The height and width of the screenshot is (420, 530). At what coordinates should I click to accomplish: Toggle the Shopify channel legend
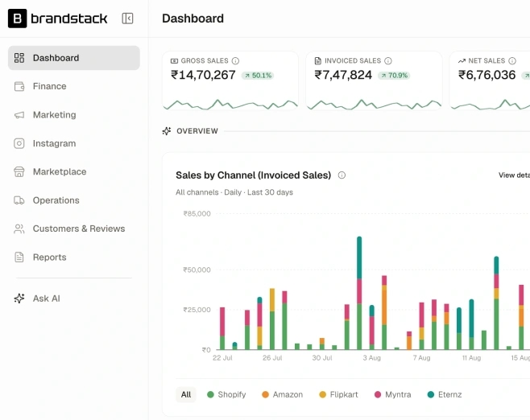(x=226, y=394)
